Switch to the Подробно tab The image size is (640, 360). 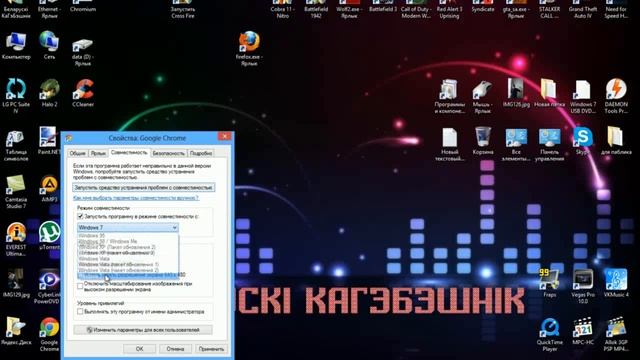201,153
